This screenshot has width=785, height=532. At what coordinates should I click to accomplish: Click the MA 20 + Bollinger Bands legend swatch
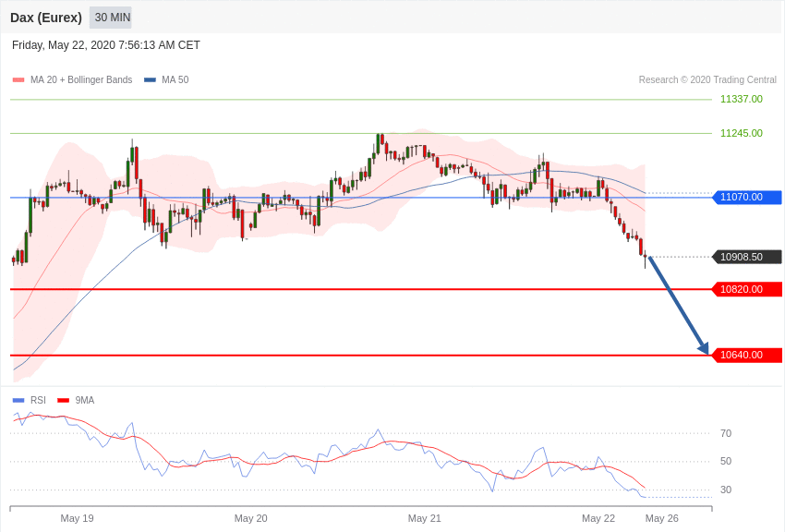18,80
